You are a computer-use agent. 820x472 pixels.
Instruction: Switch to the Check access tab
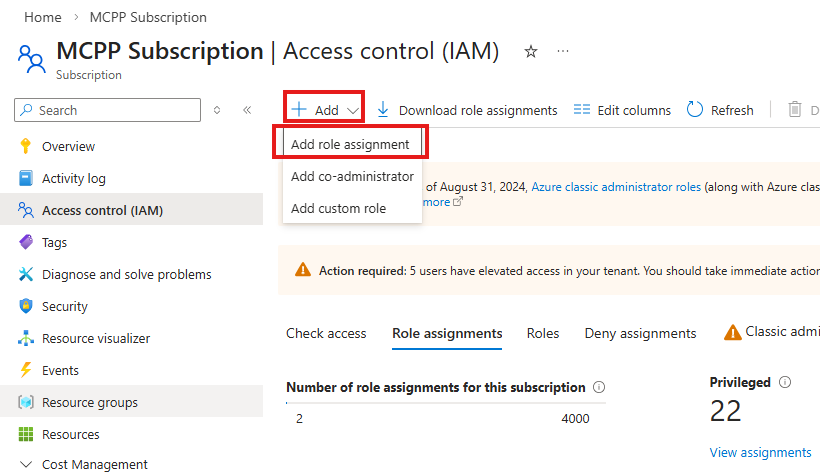[326, 333]
